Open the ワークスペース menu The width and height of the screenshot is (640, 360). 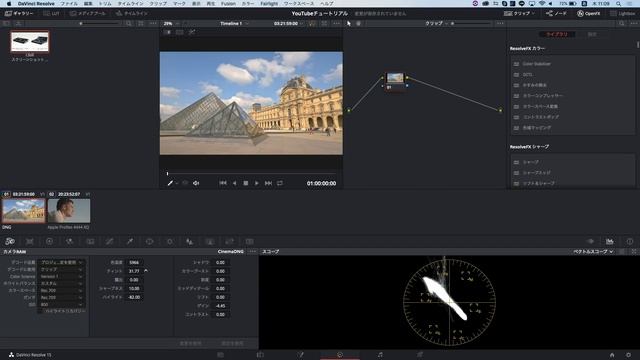tap(299, 3)
